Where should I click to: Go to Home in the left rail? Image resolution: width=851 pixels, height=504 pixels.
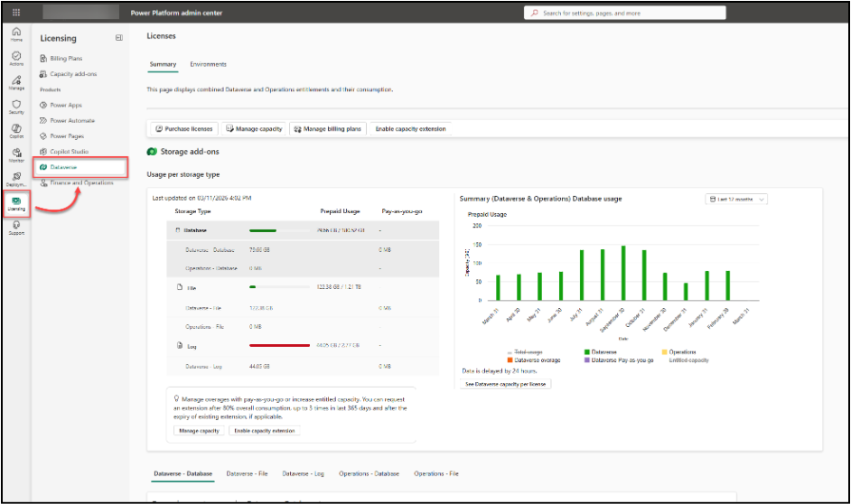click(16, 34)
